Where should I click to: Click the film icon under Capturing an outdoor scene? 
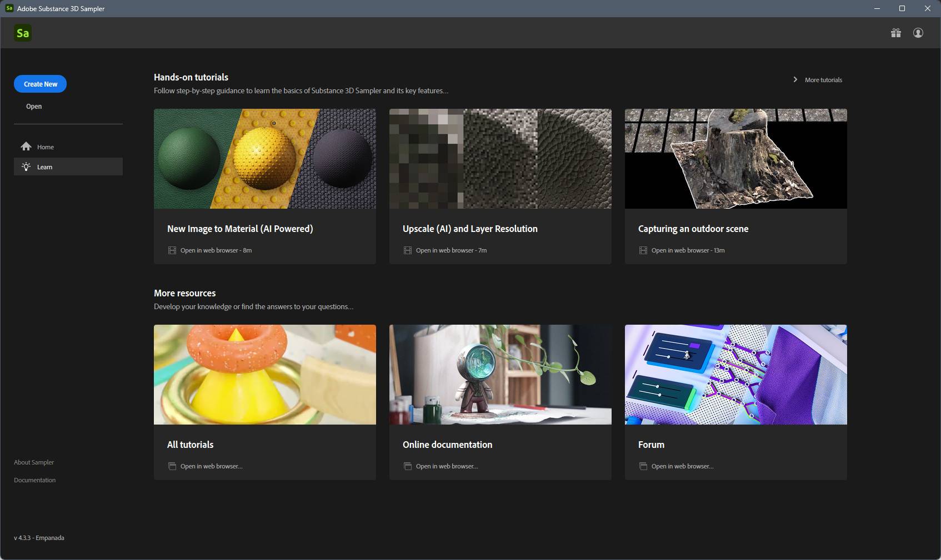pos(643,250)
